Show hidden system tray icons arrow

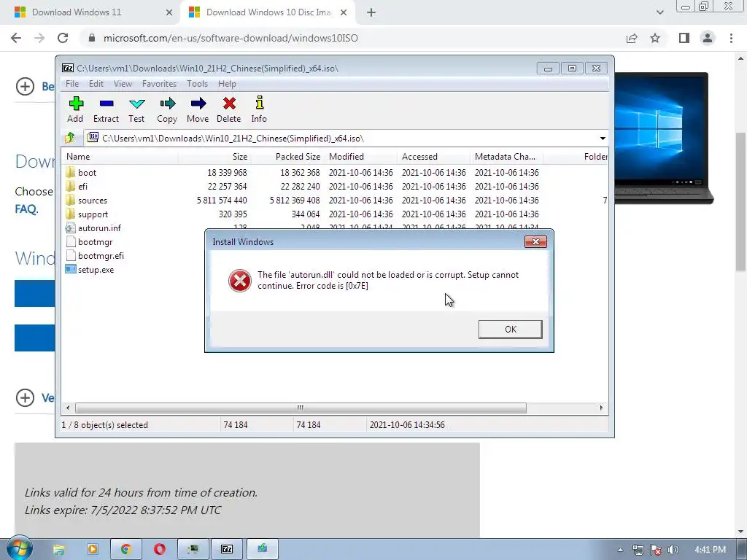click(x=620, y=550)
